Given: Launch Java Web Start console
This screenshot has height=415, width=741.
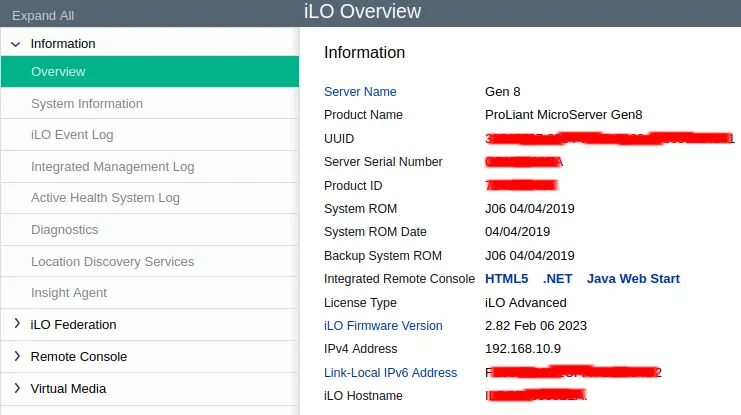Looking at the screenshot, I should click(x=633, y=279).
